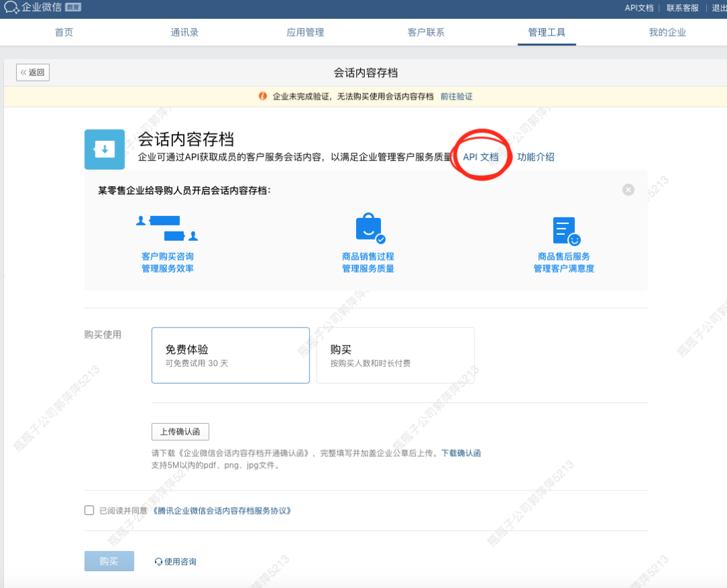The image size is (727, 588).
Task: Click the 购买使用 section label
Action: (x=102, y=334)
